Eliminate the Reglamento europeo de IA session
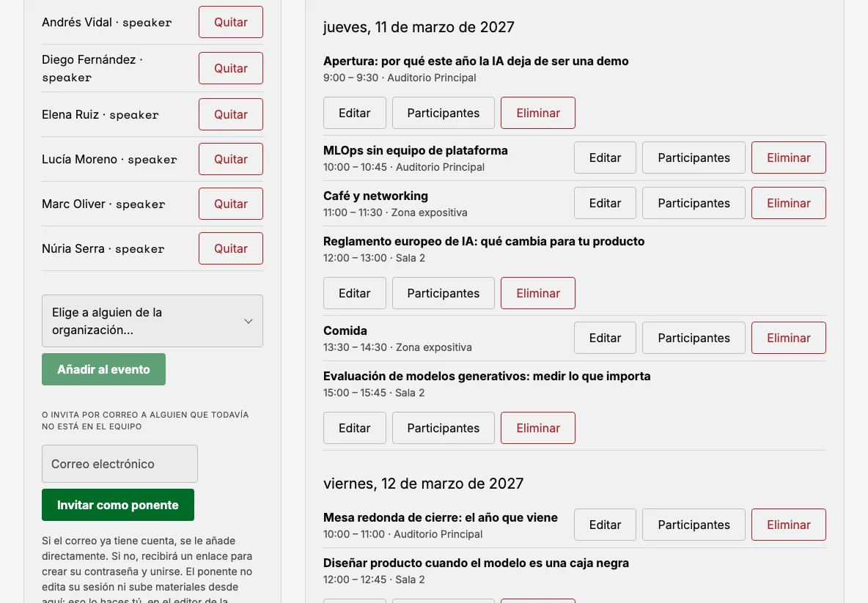 538,293
